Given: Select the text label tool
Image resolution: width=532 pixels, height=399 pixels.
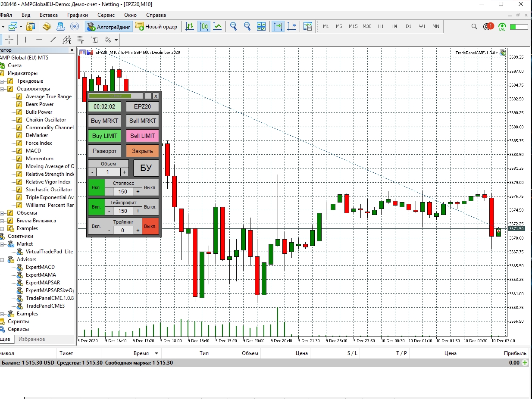Looking at the screenshot, I should click(x=94, y=40).
